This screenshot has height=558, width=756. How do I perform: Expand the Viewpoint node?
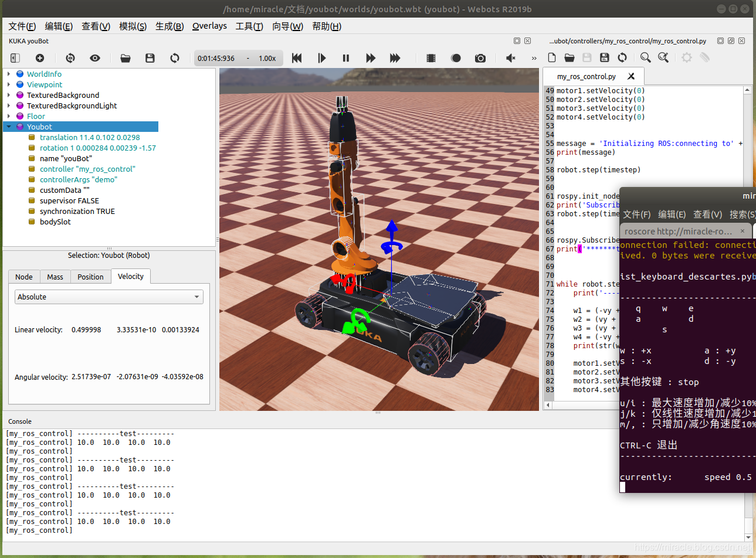(9, 84)
